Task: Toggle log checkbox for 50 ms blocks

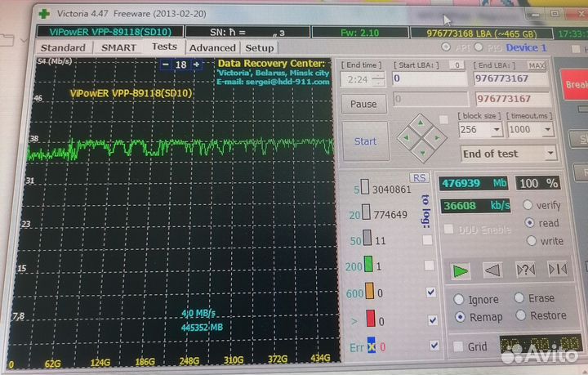Action: click(x=427, y=239)
